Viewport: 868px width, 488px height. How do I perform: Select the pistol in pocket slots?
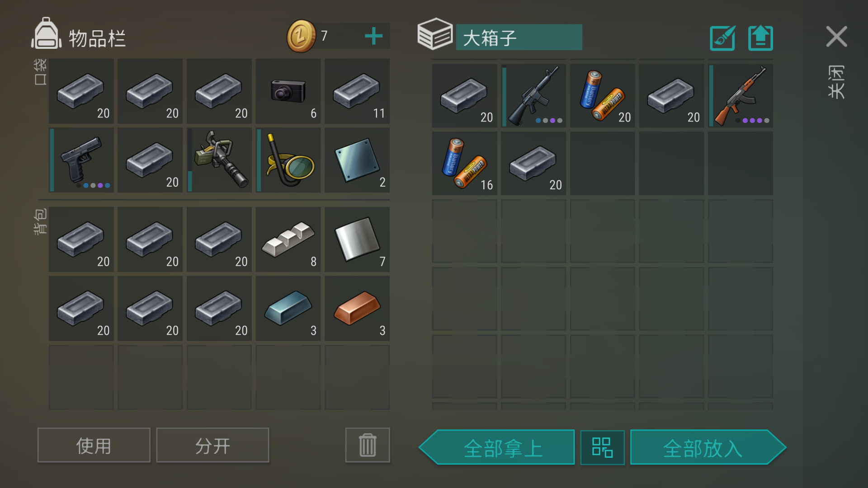coord(81,160)
